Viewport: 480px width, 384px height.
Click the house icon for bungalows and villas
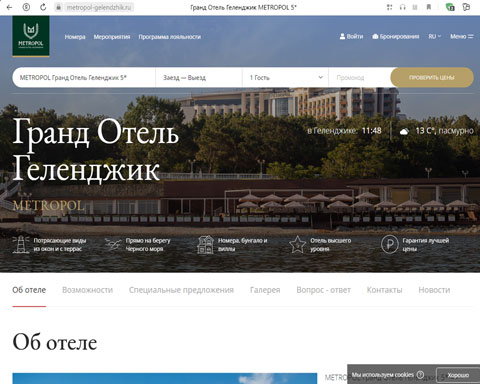click(205, 245)
